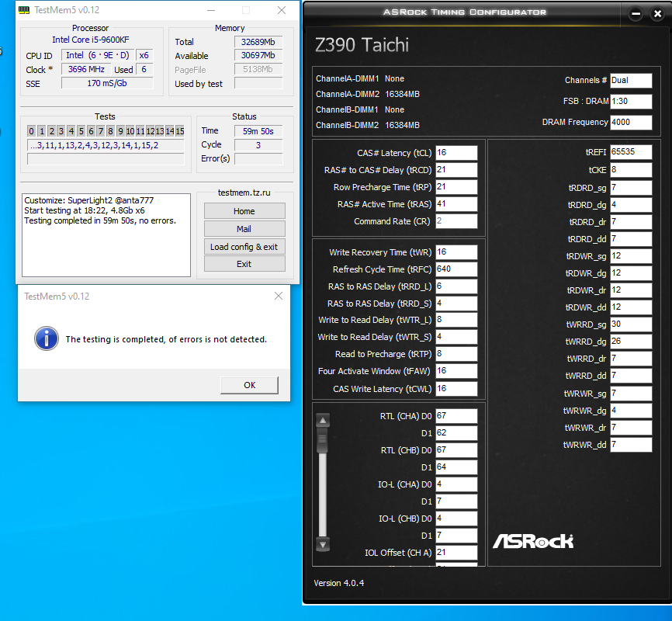Screen dimensions: 672x621
Task: Click the tRDRD_sg value field
Action: pyautogui.click(x=632, y=188)
